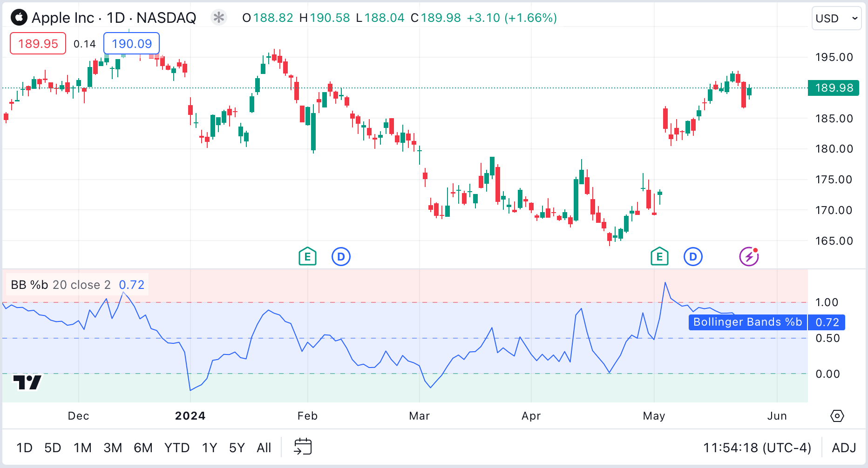
Task: Select the 3M time range
Action: tap(113, 448)
